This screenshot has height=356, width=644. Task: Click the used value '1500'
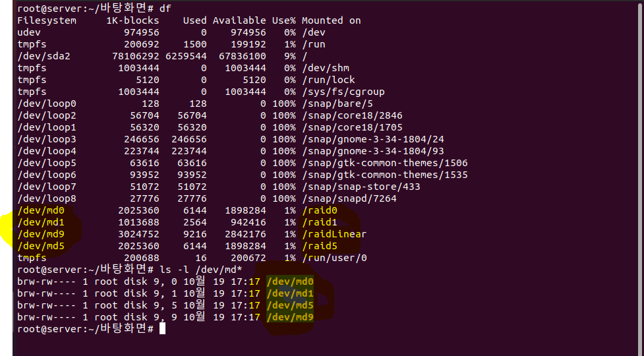[x=195, y=44]
